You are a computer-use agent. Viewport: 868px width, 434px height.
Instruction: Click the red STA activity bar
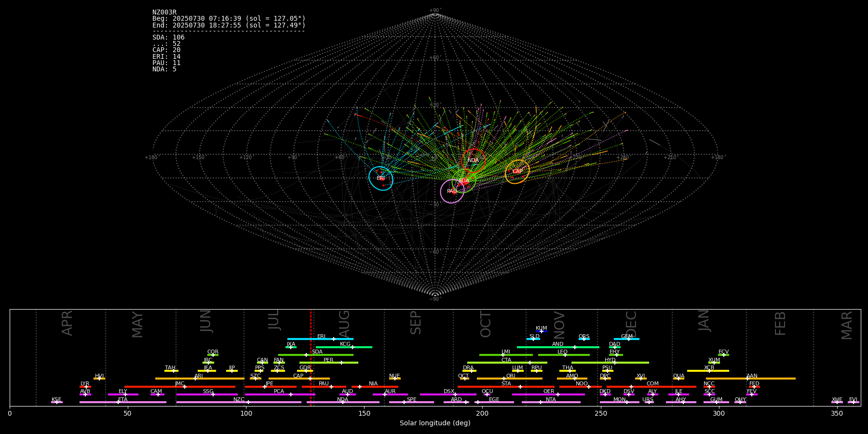click(506, 386)
